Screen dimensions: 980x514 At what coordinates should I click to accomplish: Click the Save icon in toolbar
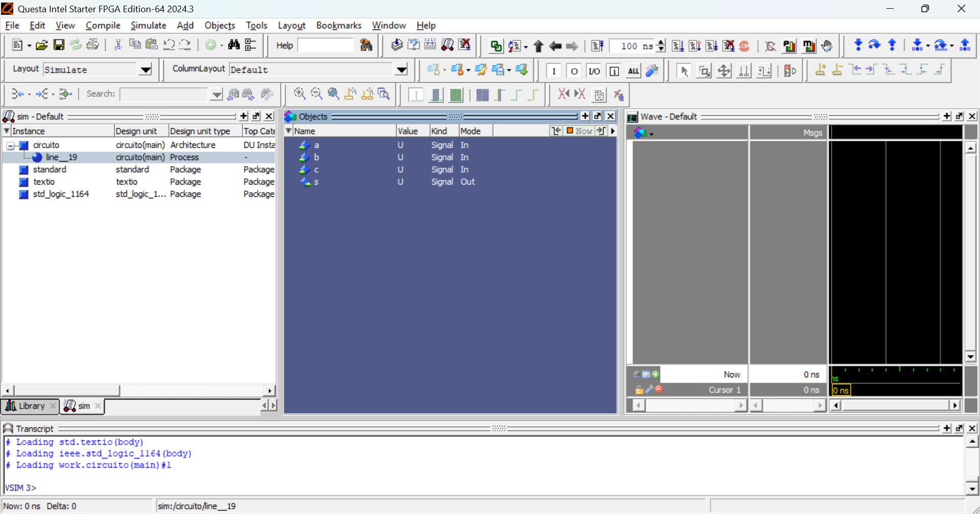59,45
